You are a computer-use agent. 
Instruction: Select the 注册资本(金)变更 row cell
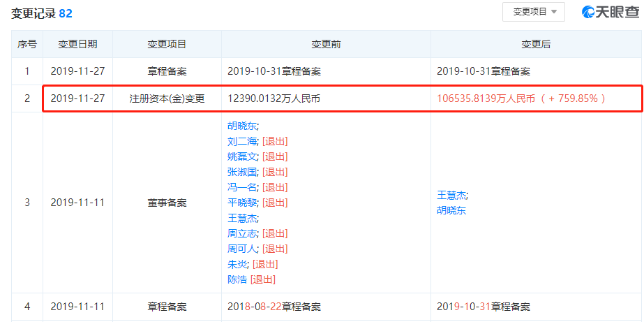tap(167, 98)
